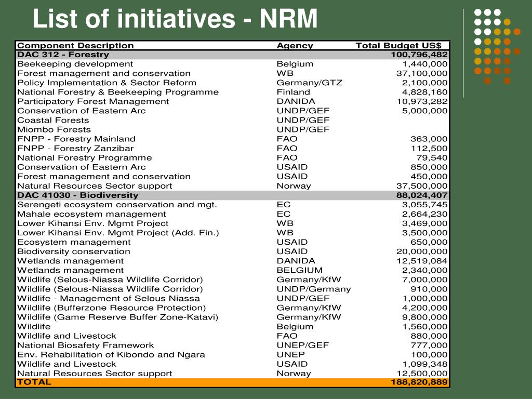
Task: Select 'Env. Rehabilitation of Kibondo and Ngara'
Action: (111, 355)
